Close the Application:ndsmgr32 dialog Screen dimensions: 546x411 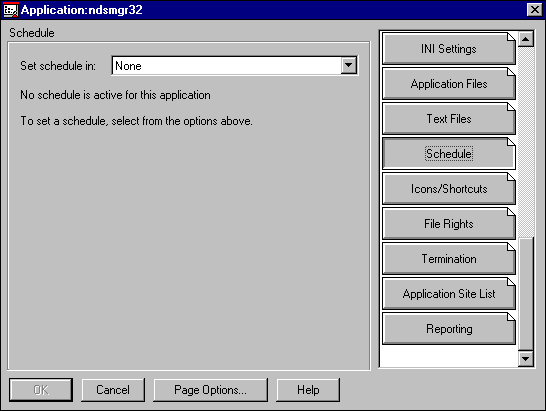coord(535,10)
